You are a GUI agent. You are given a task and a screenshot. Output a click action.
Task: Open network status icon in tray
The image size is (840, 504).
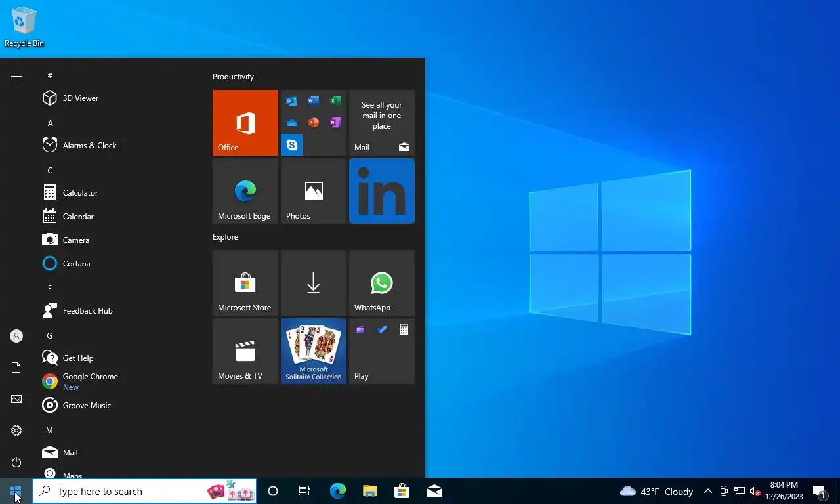coord(740,491)
